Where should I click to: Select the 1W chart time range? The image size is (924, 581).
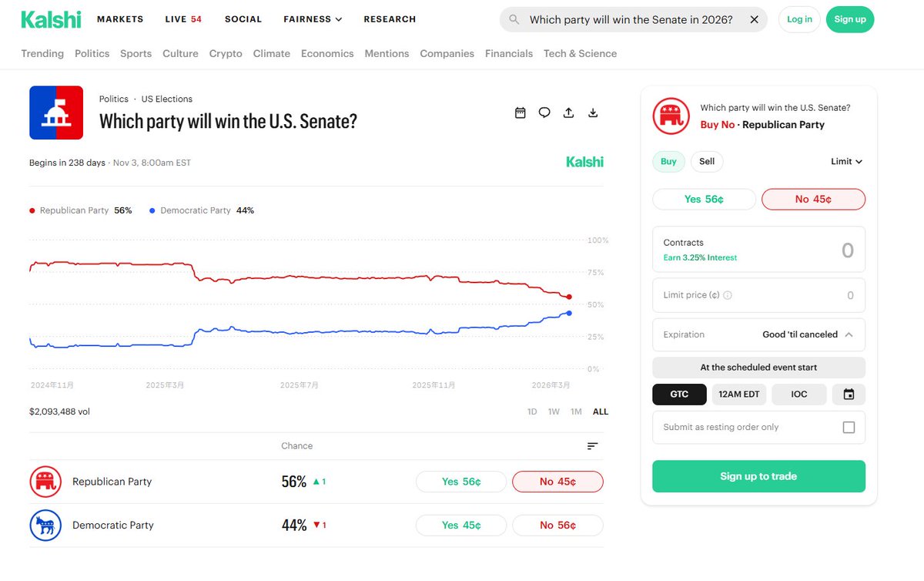pyautogui.click(x=554, y=411)
